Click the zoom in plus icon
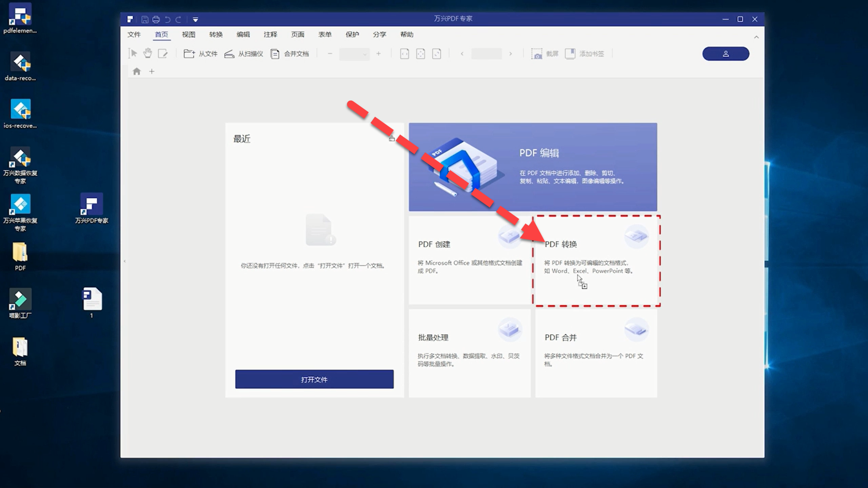Image resolution: width=868 pixels, height=488 pixels. click(x=379, y=54)
